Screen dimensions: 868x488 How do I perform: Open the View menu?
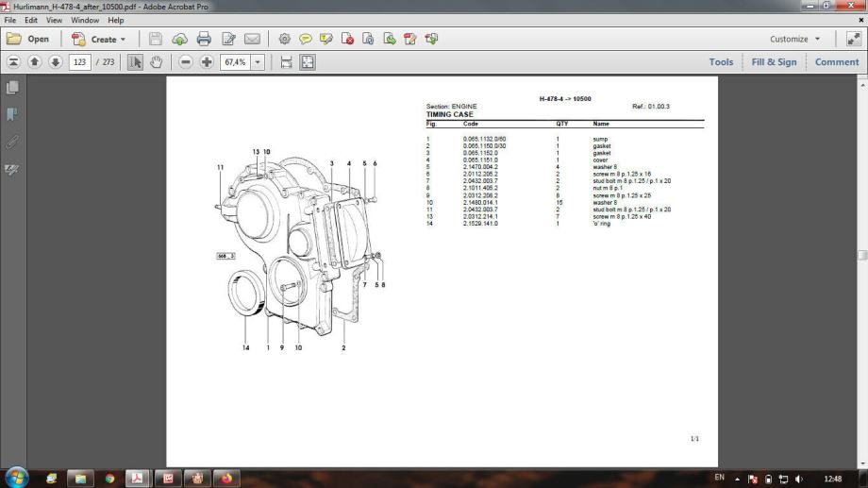[54, 20]
